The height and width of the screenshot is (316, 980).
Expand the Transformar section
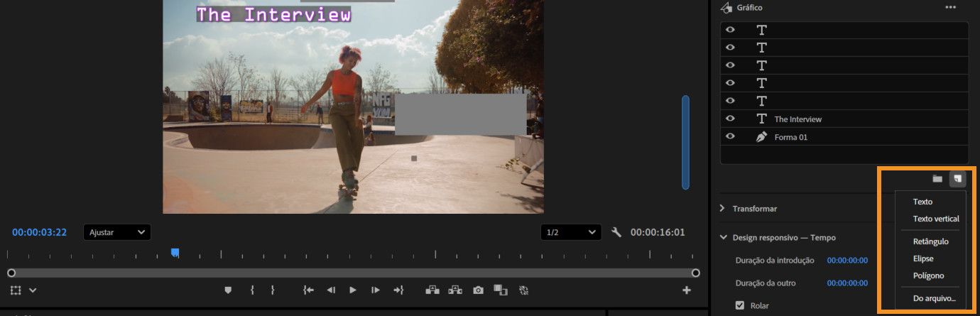(x=723, y=209)
